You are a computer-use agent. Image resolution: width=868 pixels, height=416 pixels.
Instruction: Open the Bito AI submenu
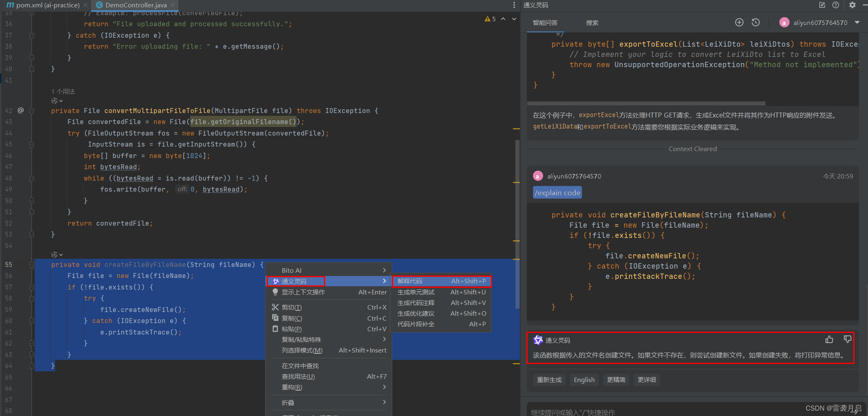pos(329,270)
